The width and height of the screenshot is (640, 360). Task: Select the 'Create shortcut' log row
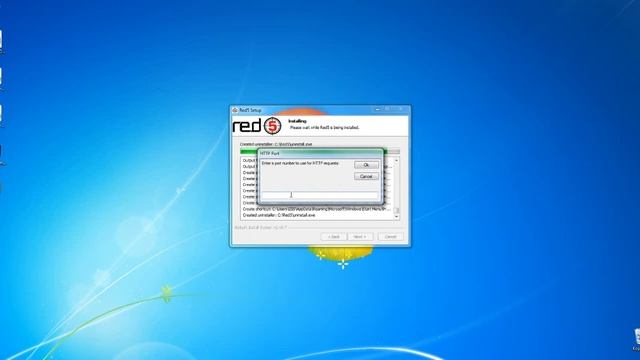(316, 209)
